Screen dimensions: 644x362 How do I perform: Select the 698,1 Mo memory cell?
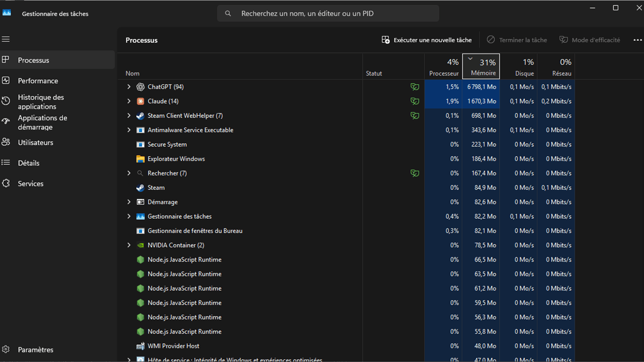[481, 116]
